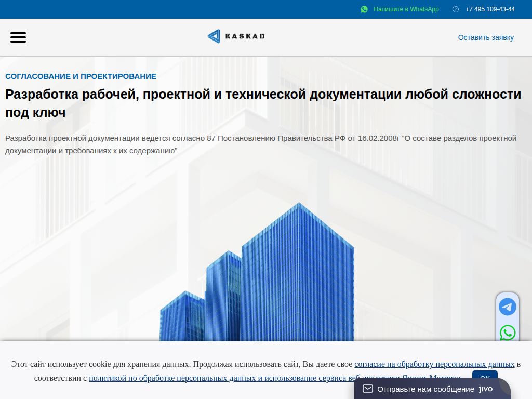This screenshot has height=399, width=532.
Task: Click the JIVO branding icon in the chat widget
Action: click(x=485, y=388)
